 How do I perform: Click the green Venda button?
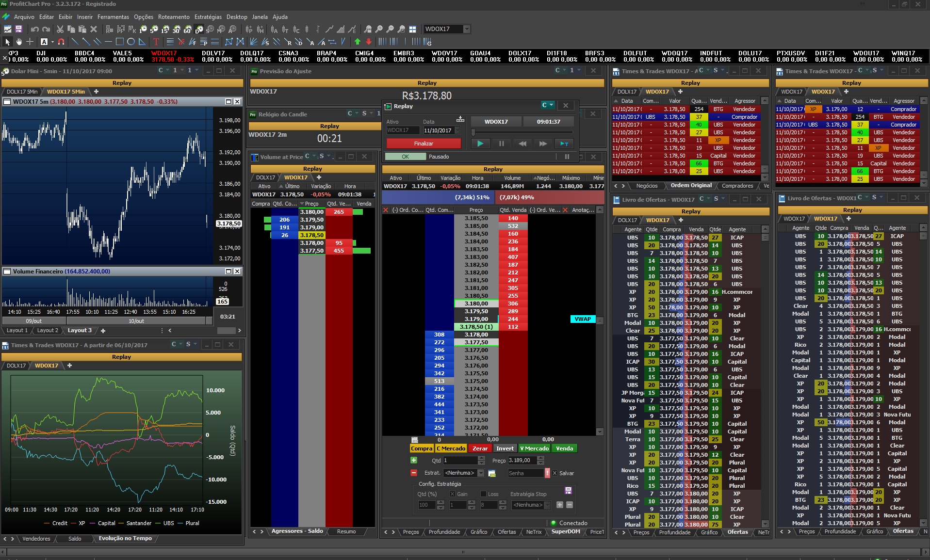(x=564, y=448)
